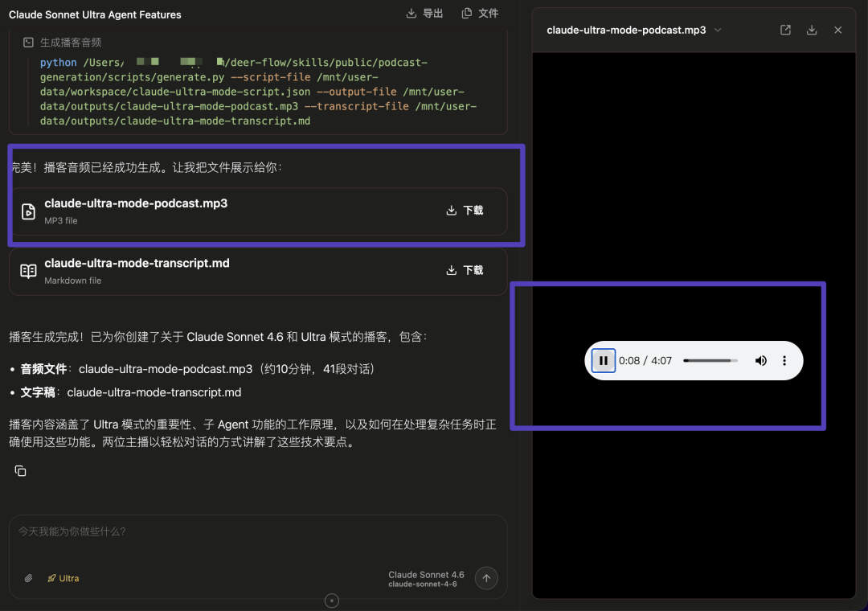The height and width of the screenshot is (611, 868).
Task: Download the claude-ultra-mode-podcast.mp3 file
Action: tap(465, 211)
